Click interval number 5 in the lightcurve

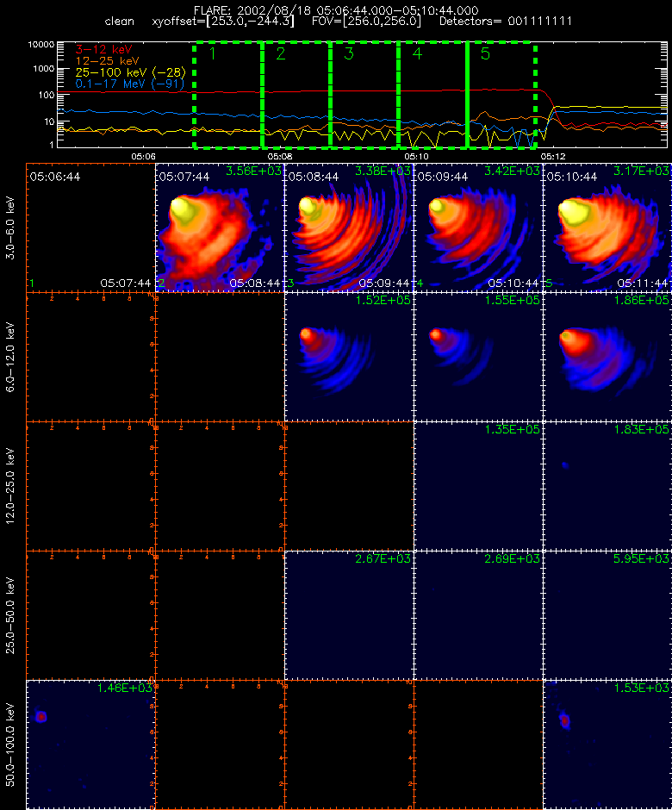click(485, 53)
